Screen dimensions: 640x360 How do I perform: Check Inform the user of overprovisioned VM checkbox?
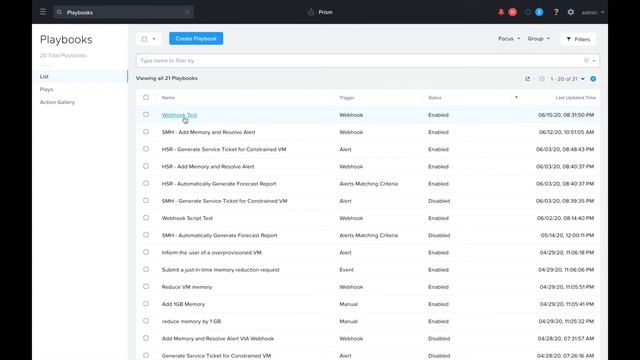[x=146, y=252]
